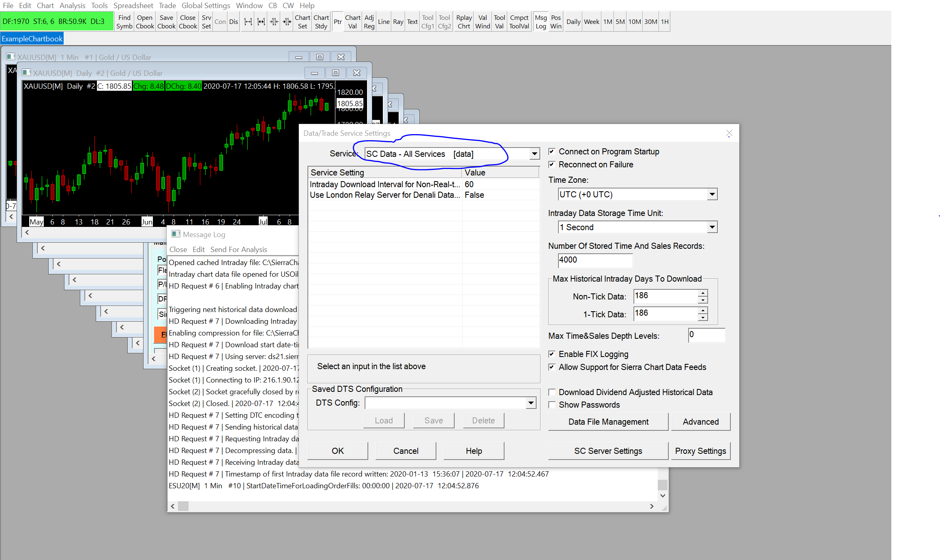Click the Message Log horizontal scrollbar thumb

point(183,506)
